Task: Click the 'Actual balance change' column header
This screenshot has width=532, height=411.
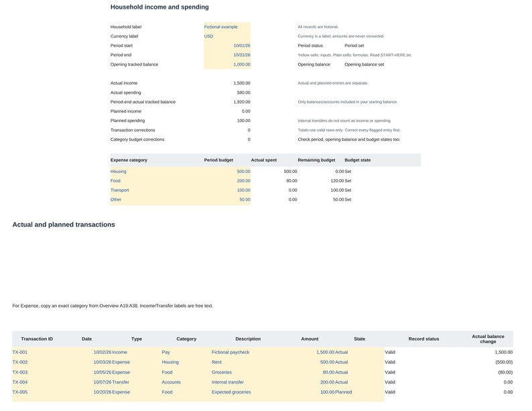Action: coord(488,339)
